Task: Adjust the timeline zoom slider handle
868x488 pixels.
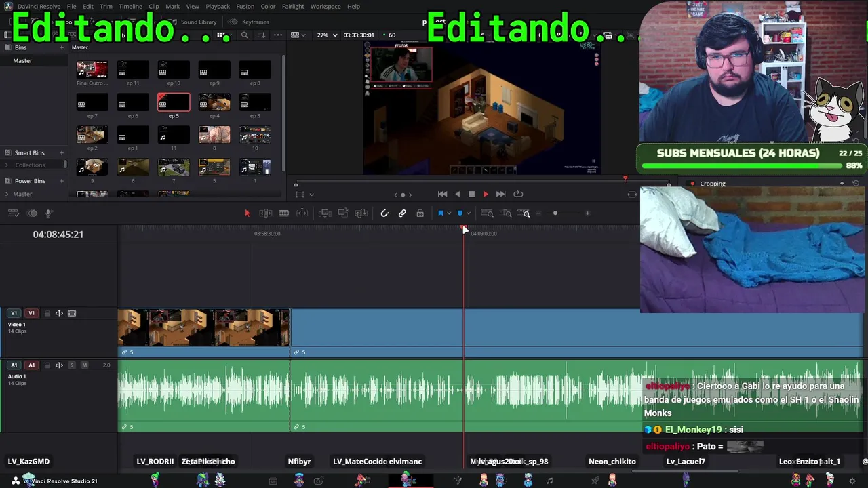Action: point(555,213)
